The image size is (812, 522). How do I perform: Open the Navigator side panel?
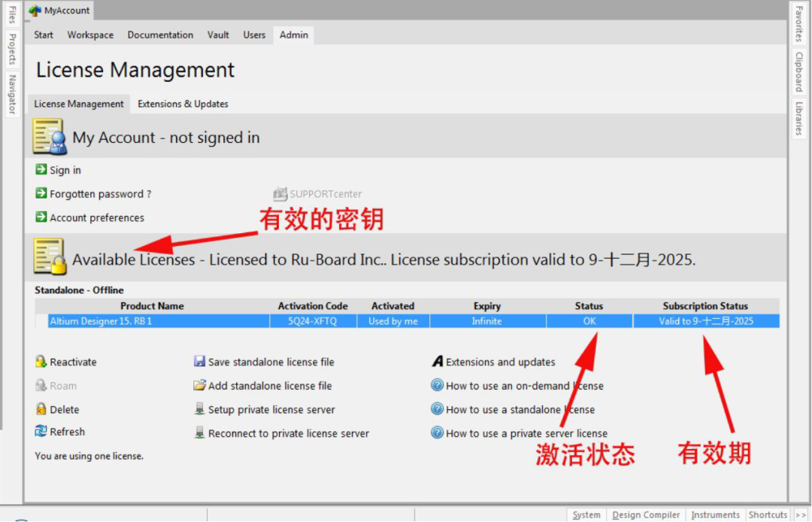(x=13, y=94)
